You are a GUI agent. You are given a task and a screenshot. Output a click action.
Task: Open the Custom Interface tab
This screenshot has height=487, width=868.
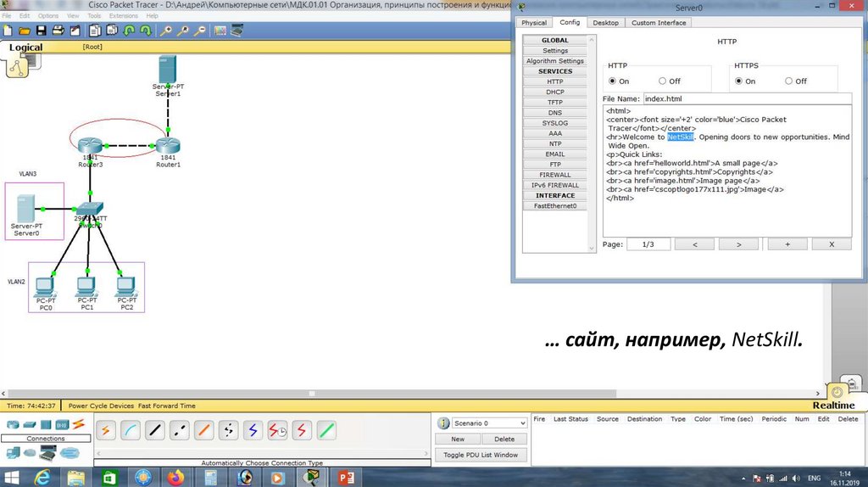tap(659, 23)
